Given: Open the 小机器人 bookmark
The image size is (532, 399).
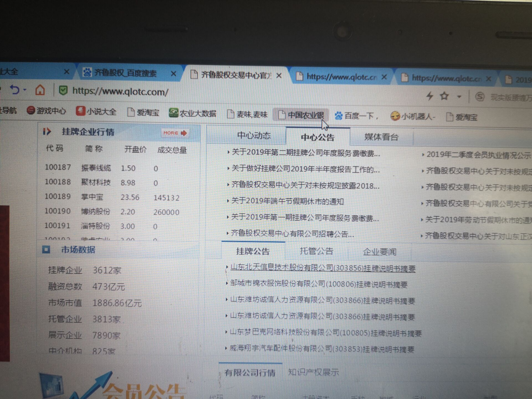Looking at the screenshot, I should pyautogui.click(x=413, y=116).
